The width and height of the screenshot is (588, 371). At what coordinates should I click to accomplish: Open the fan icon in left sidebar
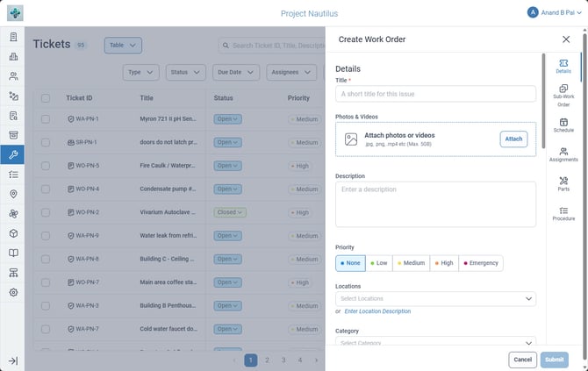click(13, 214)
